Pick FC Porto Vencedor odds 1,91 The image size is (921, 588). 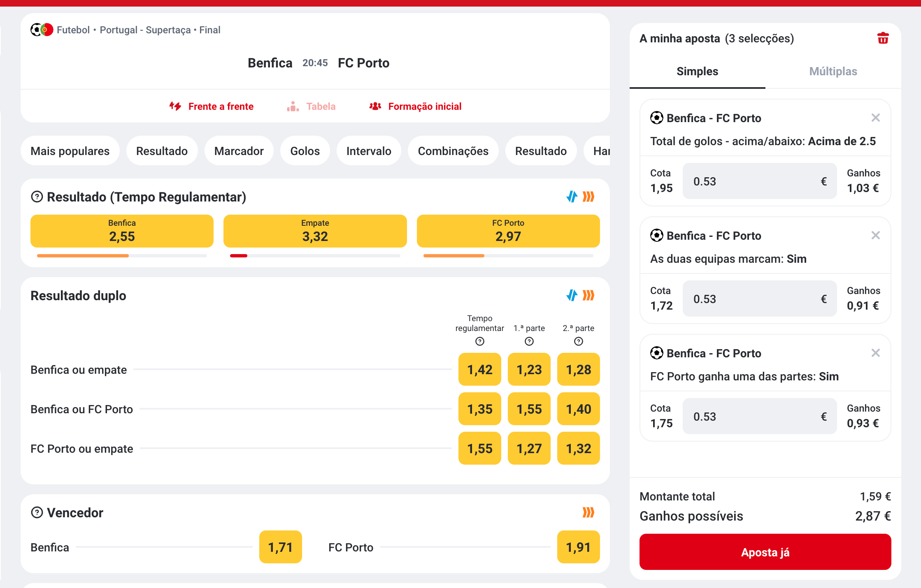pos(579,547)
